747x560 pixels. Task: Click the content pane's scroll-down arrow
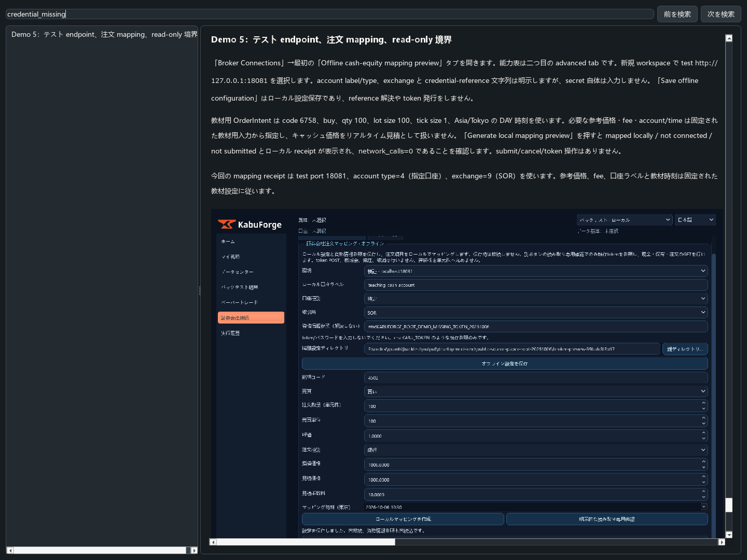click(x=729, y=535)
